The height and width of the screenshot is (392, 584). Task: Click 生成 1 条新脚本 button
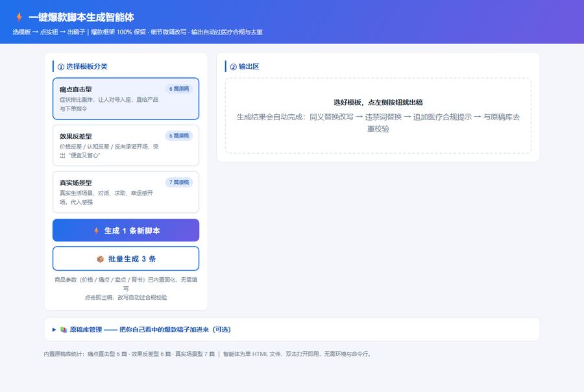126,230
